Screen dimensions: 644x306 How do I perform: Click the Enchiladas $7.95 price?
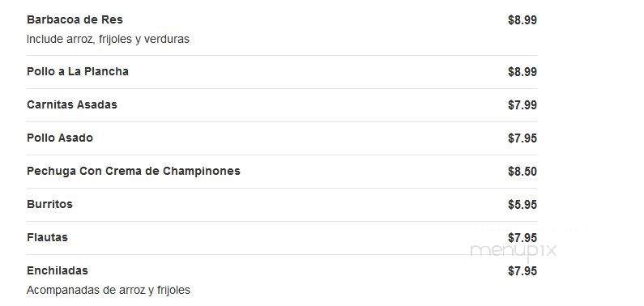pos(522,271)
